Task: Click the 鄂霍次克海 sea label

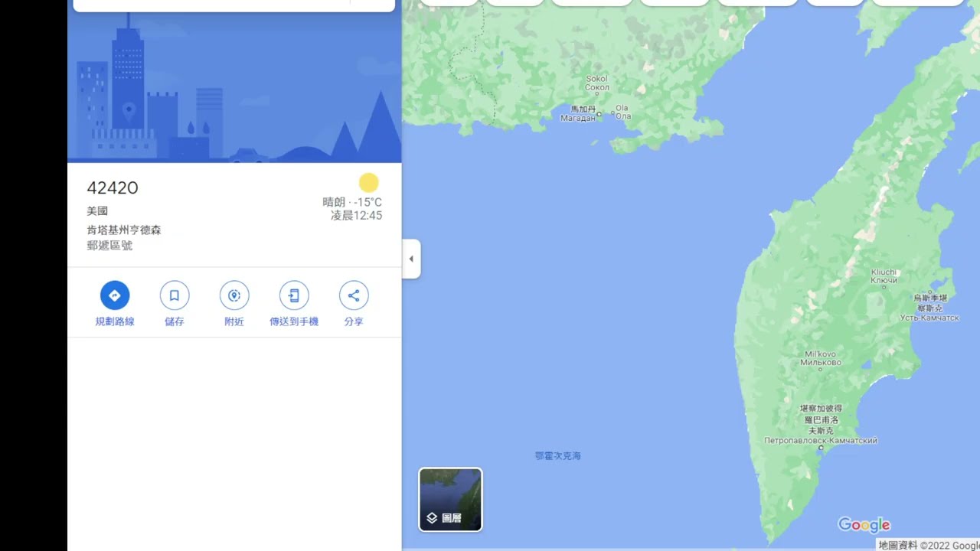Action: 557,455
